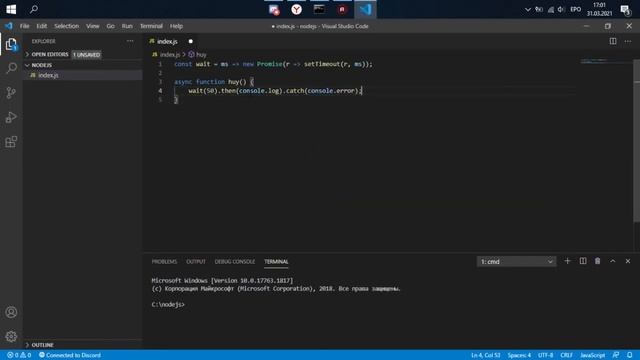Change language mode via JavaScript item
This screenshot has height=360, width=640.
pos(593,355)
